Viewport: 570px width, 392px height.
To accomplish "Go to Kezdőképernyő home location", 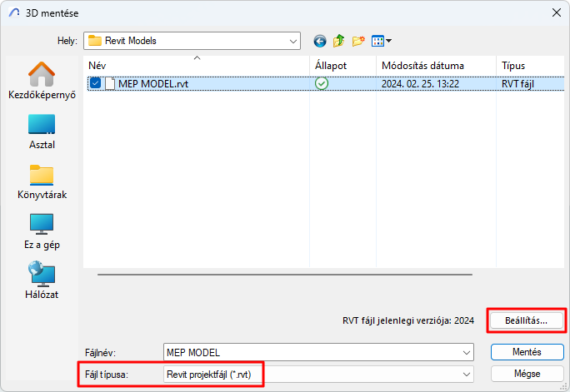I will (x=42, y=81).
